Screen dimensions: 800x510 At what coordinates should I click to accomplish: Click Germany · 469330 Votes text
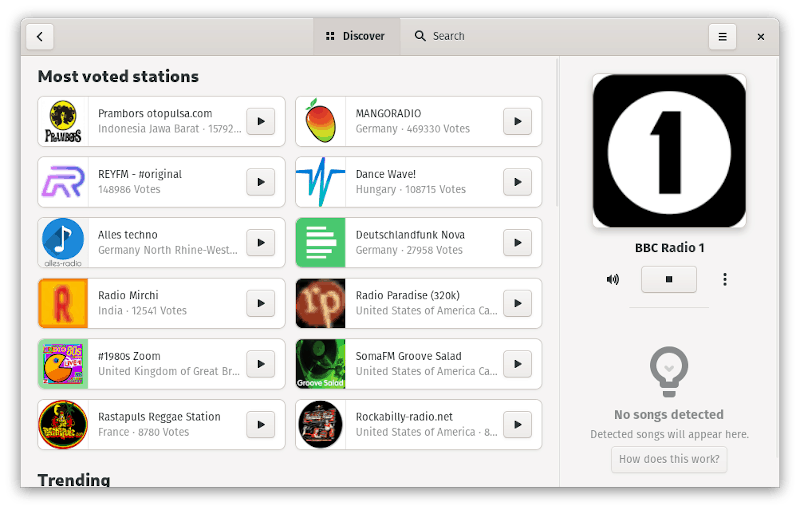(x=413, y=129)
